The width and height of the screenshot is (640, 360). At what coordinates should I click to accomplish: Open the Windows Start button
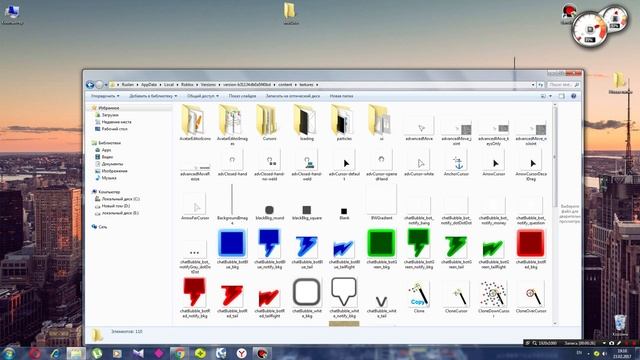tap(9, 353)
